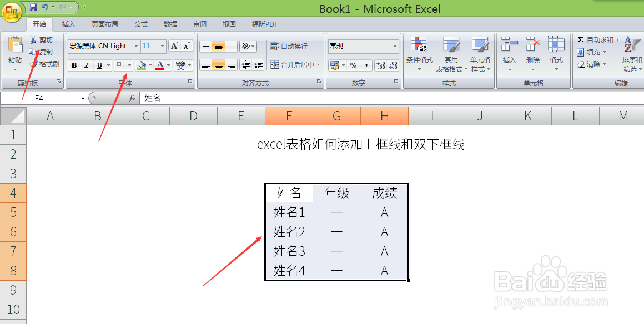The width and height of the screenshot is (644, 324).
Task: Switch to the 插入 ribbon tab
Action: click(x=68, y=24)
